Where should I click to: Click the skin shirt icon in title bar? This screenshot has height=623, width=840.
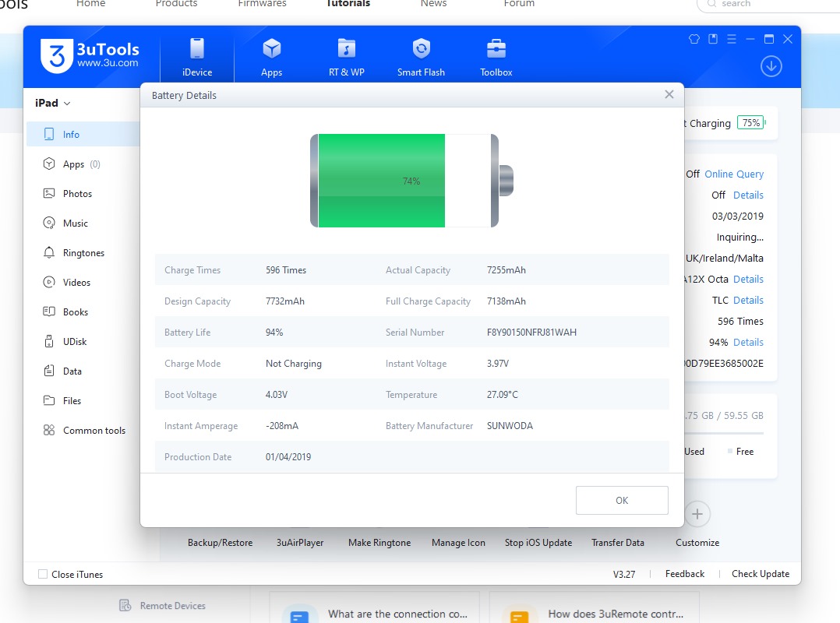click(694, 39)
